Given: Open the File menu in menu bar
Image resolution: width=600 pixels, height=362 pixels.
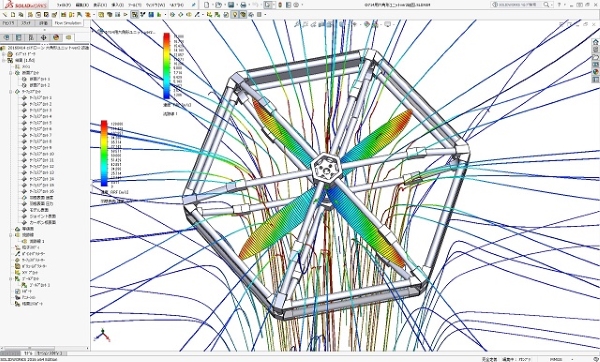Looking at the screenshot, I should point(63,5).
